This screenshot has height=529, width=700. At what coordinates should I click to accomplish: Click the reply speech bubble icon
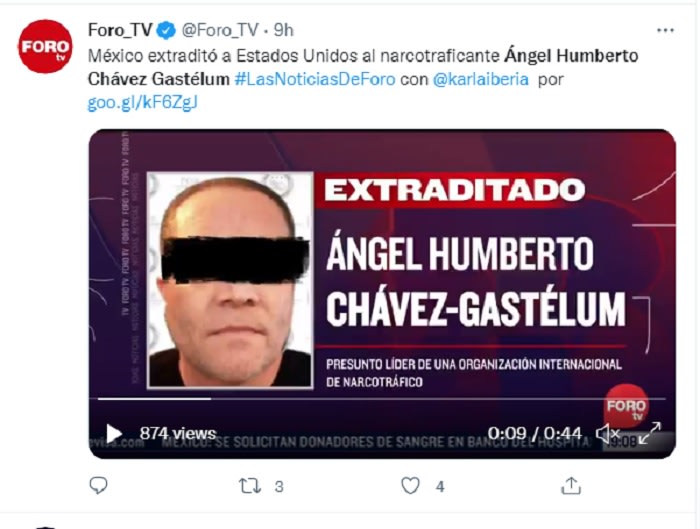click(x=99, y=485)
